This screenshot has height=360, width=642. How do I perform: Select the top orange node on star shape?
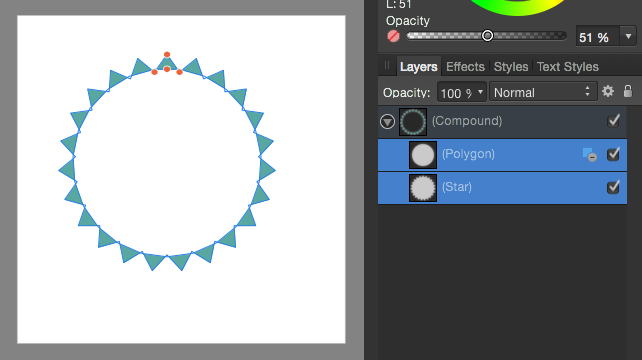coord(167,54)
